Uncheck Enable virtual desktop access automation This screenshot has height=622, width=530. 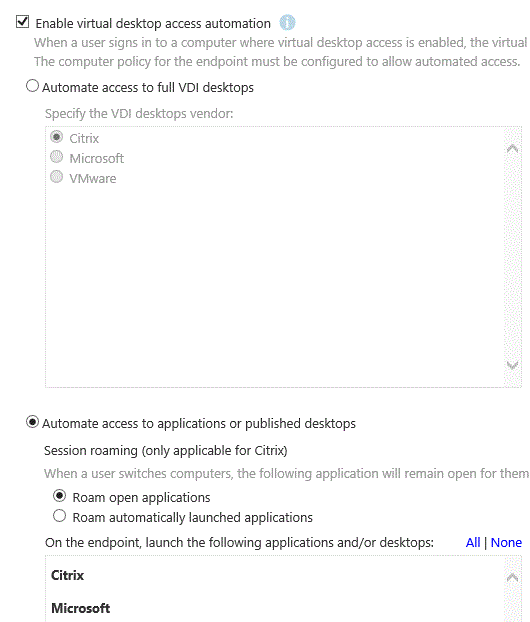23,22
